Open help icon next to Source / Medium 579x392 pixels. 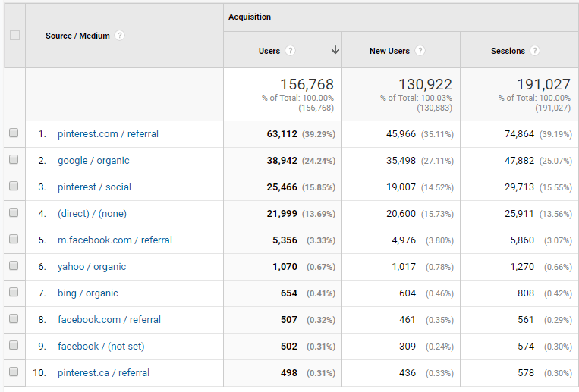pyautogui.click(x=119, y=36)
